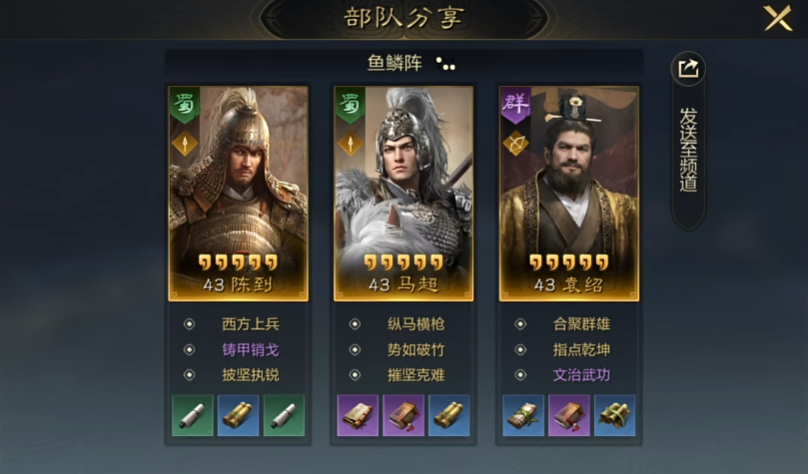
Task: Close the 部队分享 dialog
Action: 778,19
